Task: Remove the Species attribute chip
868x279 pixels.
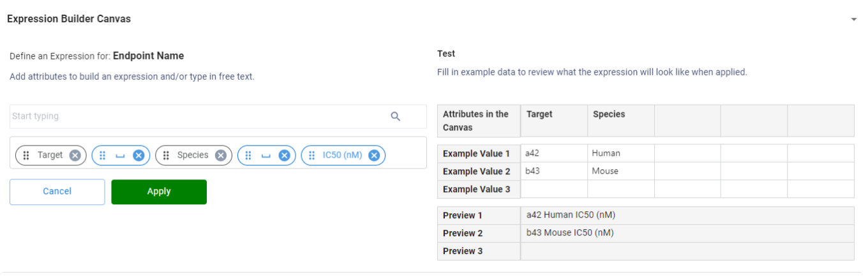Action: click(x=220, y=155)
